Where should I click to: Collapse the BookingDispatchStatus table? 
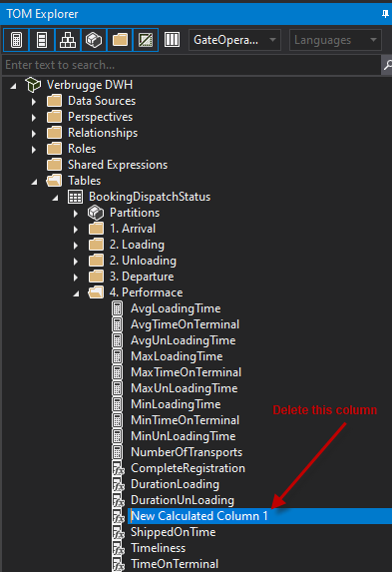tap(55, 198)
